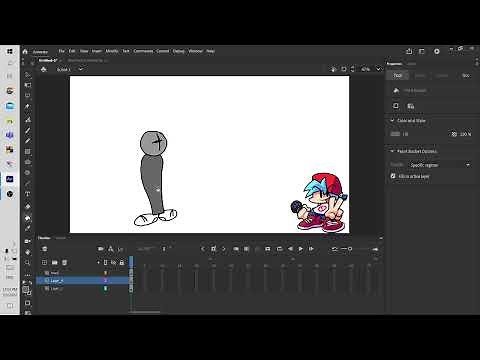This screenshot has height=360, width=480.
Task: Insert keyframe button in timeline
Action: [x=213, y=249]
